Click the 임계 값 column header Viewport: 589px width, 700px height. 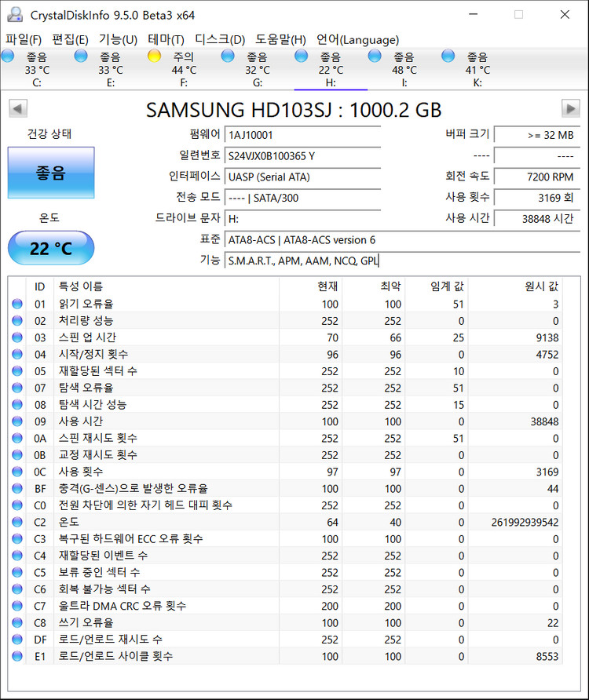pos(437,286)
